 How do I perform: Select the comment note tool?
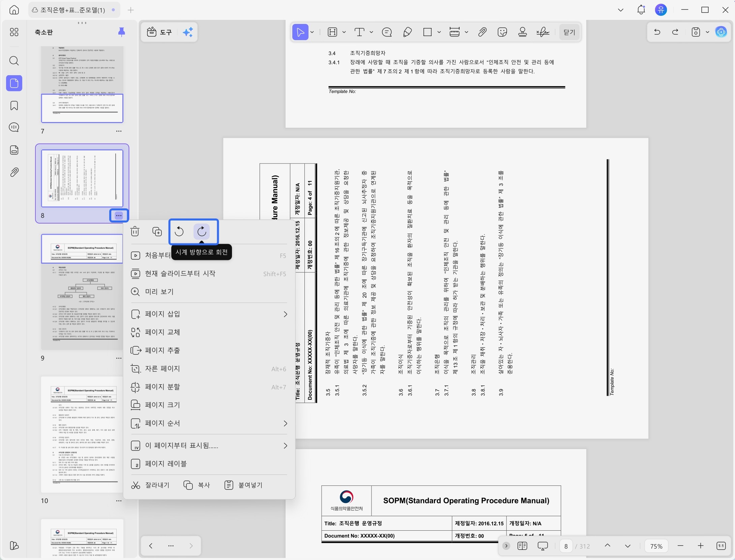[x=387, y=32]
